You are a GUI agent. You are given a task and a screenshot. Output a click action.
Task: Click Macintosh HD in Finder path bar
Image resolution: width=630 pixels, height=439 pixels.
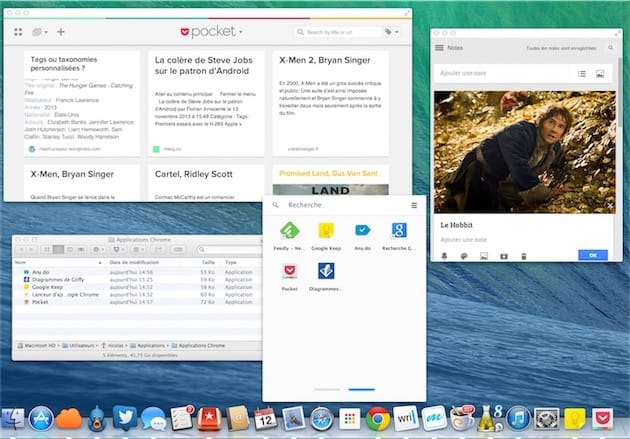click(x=37, y=345)
